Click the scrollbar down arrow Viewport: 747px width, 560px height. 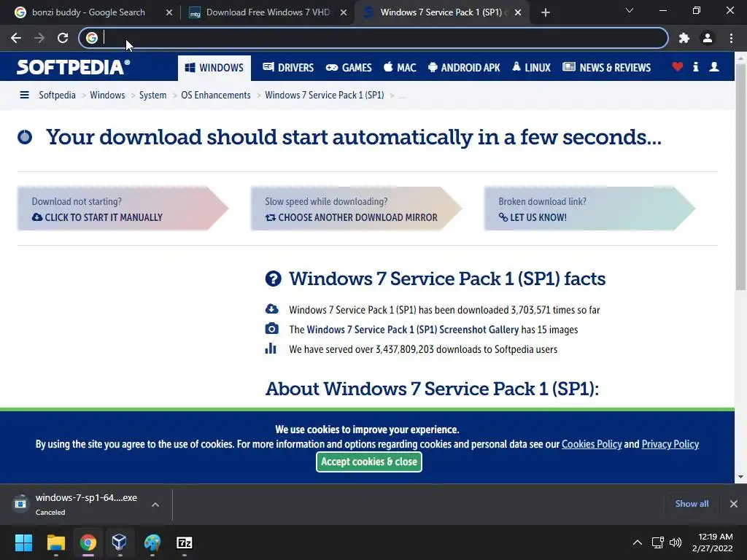741,477
